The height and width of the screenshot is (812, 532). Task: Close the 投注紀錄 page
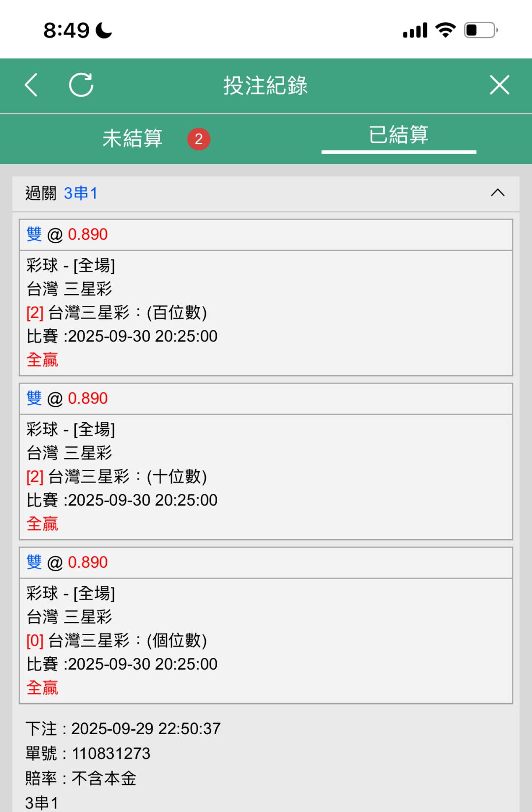[x=499, y=85]
